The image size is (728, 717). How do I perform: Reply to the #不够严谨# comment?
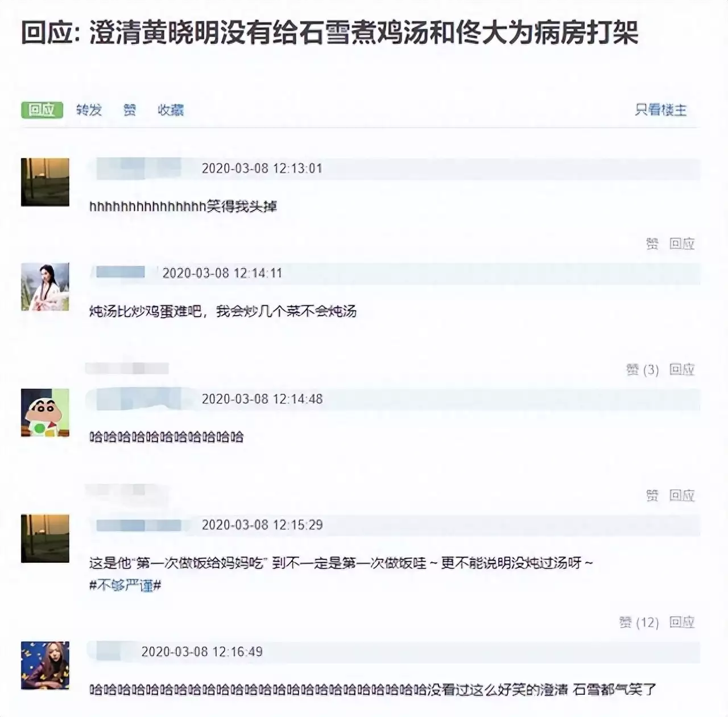[x=682, y=623]
